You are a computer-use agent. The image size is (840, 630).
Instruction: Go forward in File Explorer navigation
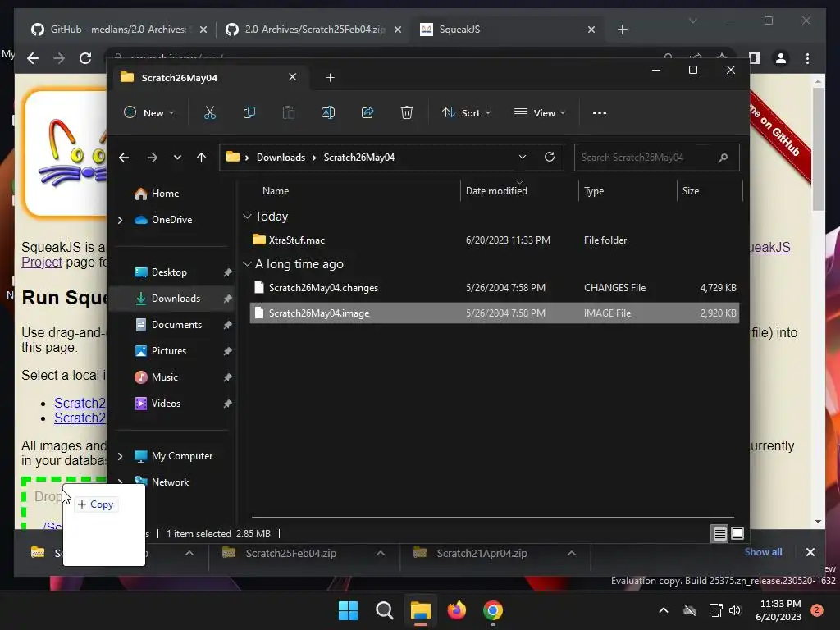pyautogui.click(x=152, y=157)
